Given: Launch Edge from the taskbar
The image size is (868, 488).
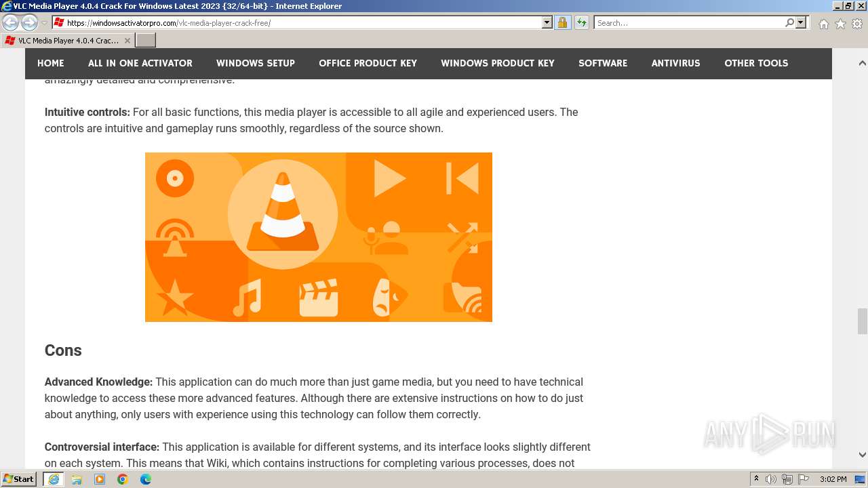Looking at the screenshot, I should [x=146, y=479].
